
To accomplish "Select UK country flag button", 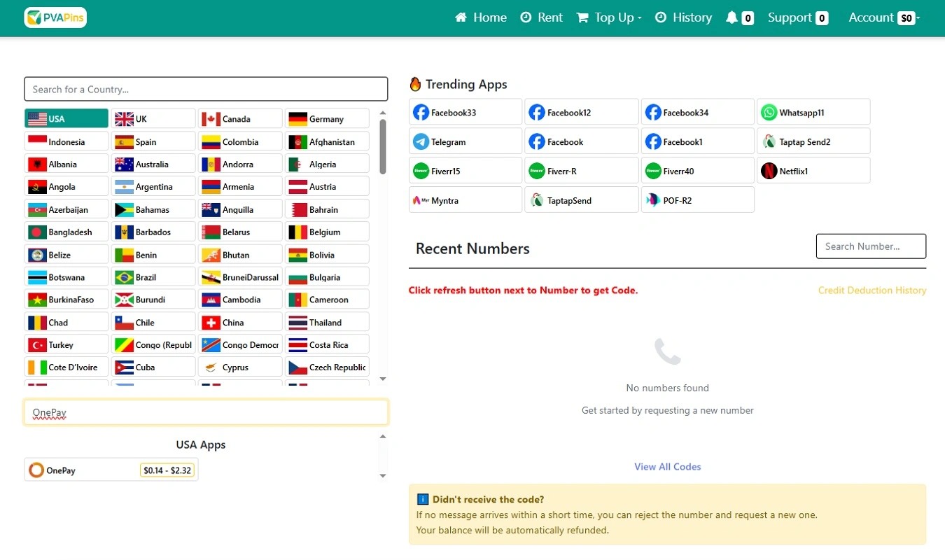I will tap(153, 118).
